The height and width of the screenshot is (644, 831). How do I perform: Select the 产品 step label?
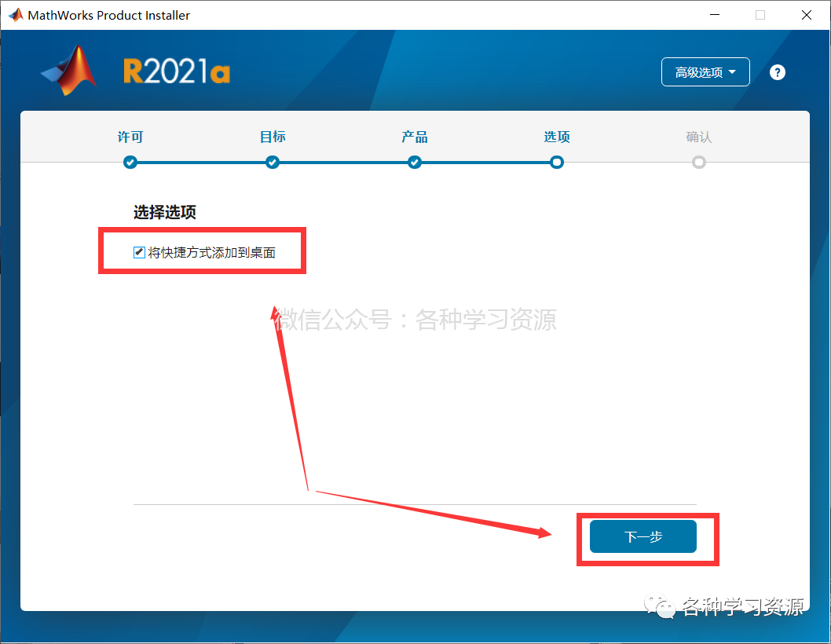click(415, 137)
